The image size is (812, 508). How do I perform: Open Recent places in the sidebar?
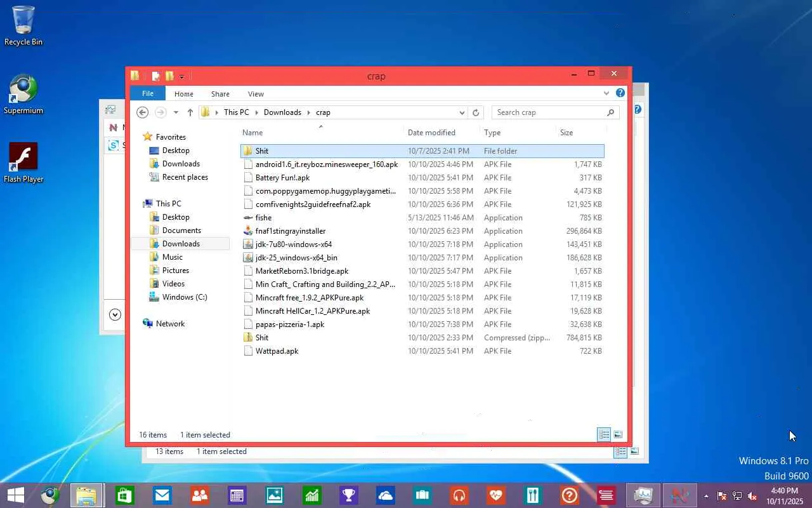[185, 177]
